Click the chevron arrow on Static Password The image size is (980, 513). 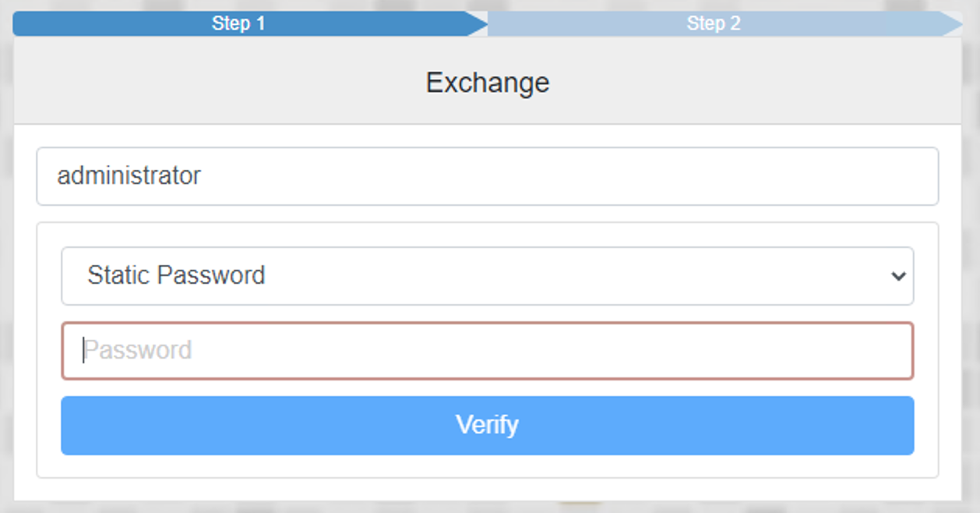tap(899, 276)
